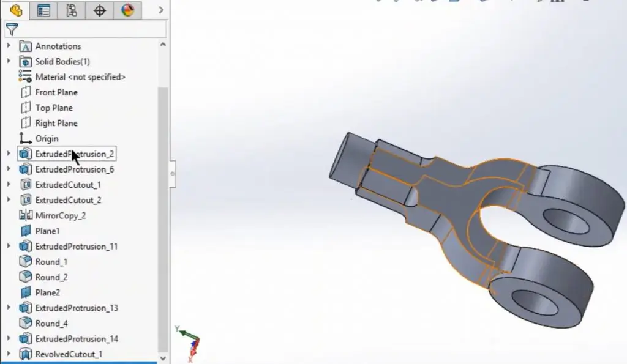Expand the Annotations folder

[9, 46]
